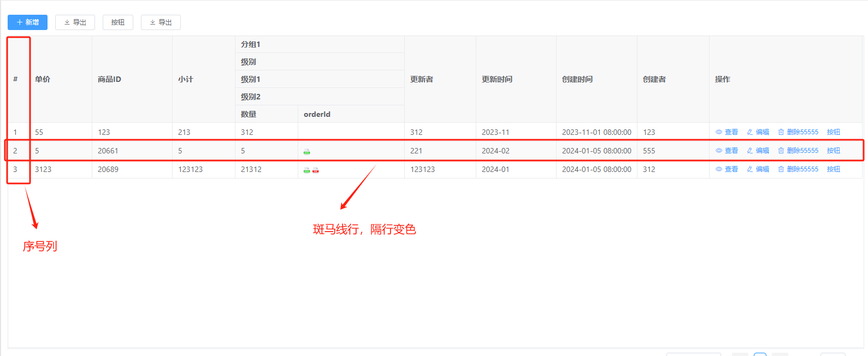
Task: Click the pencil icon 编辑 in row 1
Action: click(750, 132)
